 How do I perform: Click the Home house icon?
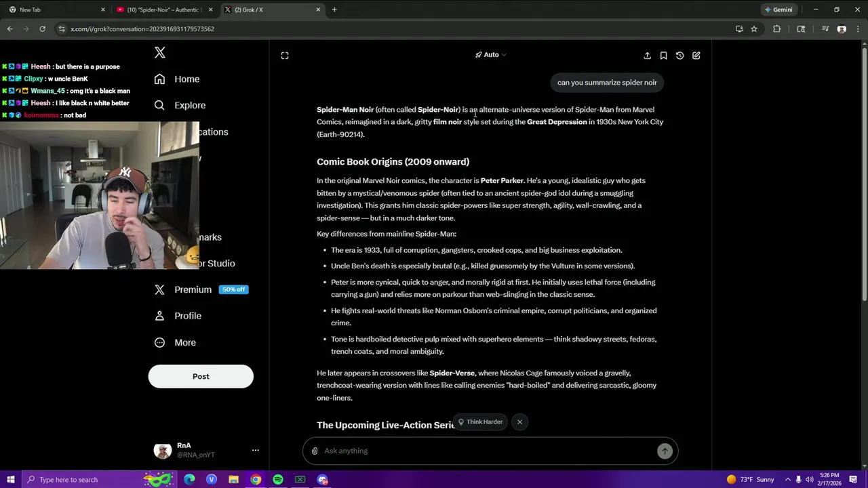pos(159,79)
